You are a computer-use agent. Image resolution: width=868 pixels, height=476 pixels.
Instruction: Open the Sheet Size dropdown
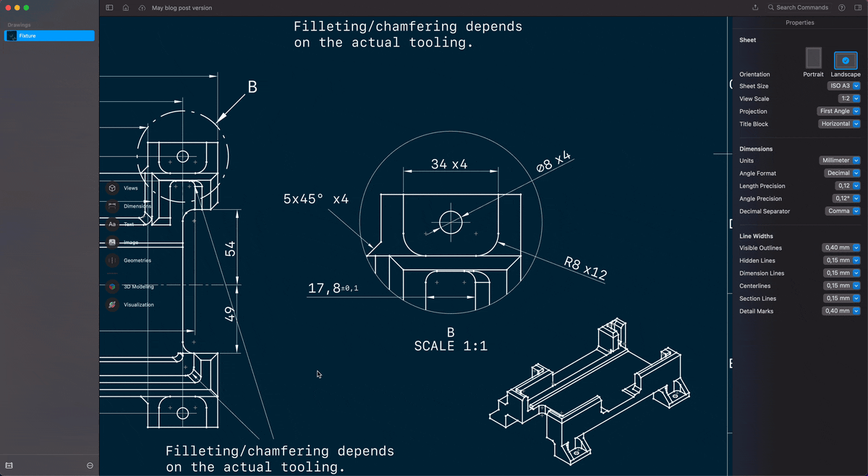pos(844,86)
